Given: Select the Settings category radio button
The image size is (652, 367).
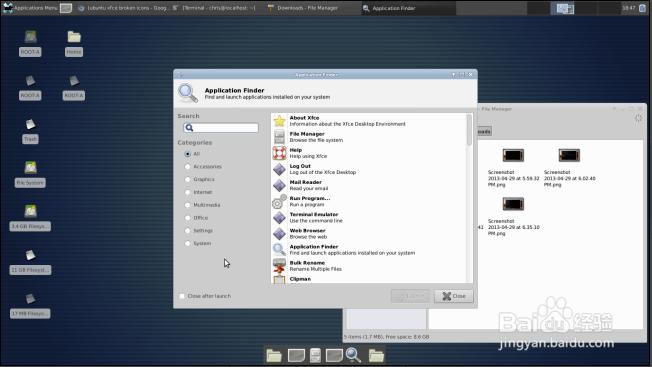Looking at the screenshot, I should click(x=188, y=231).
